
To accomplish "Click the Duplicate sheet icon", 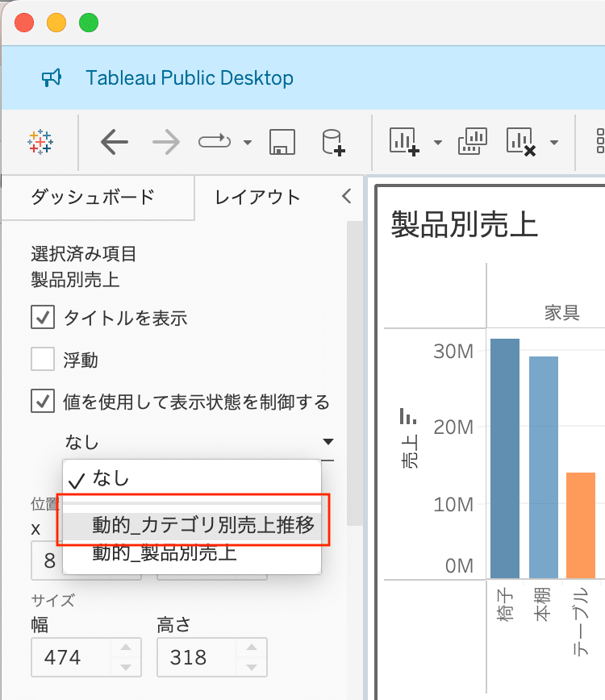I will [473, 141].
